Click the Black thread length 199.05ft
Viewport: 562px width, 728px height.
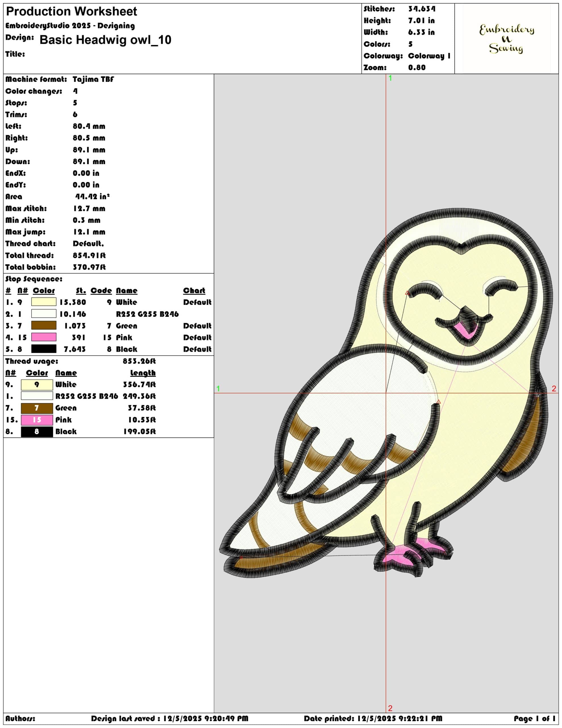140,432
